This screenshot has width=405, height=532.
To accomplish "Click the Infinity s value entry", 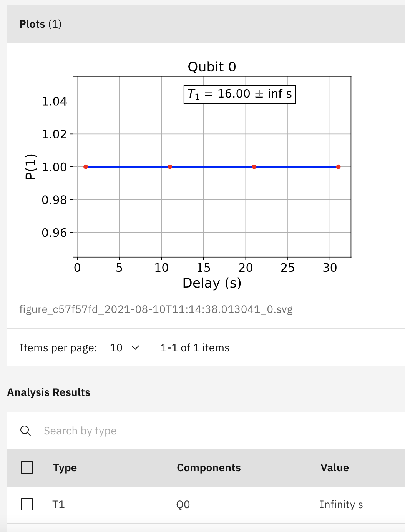I will [341, 504].
